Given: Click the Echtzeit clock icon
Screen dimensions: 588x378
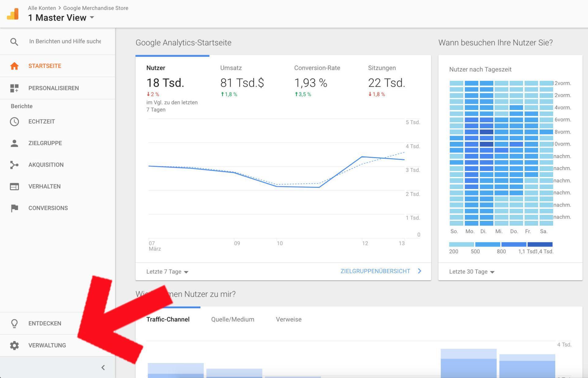Looking at the screenshot, I should (x=14, y=122).
